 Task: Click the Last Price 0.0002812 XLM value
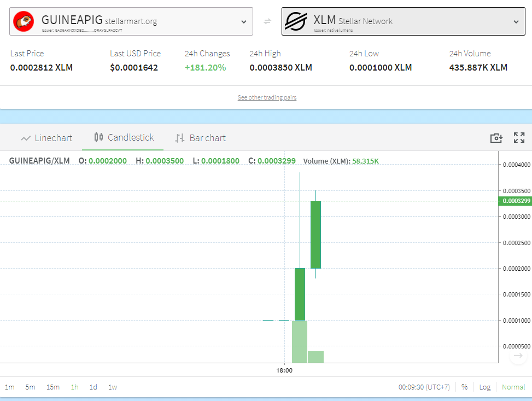[42, 68]
